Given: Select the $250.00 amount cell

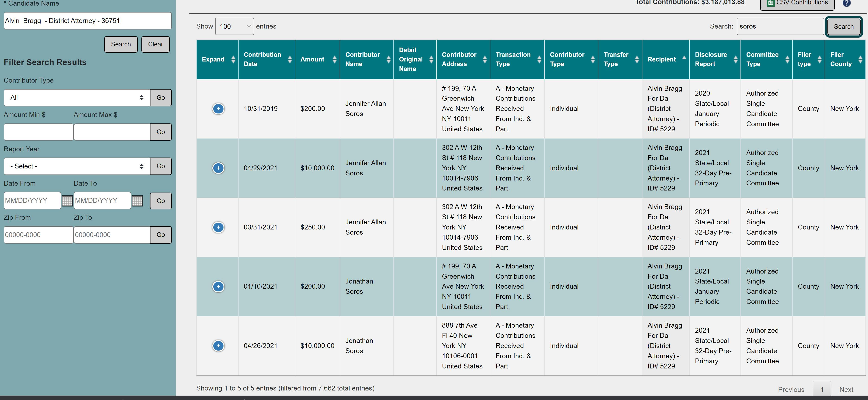Looking at the screenshot, I should tap(317, 227).
